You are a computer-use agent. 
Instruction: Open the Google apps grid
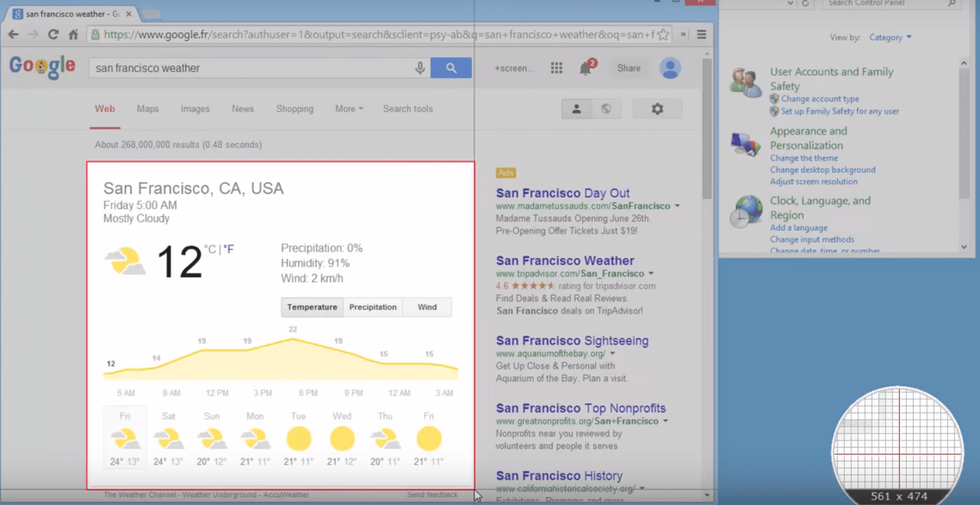coord(556,68)
